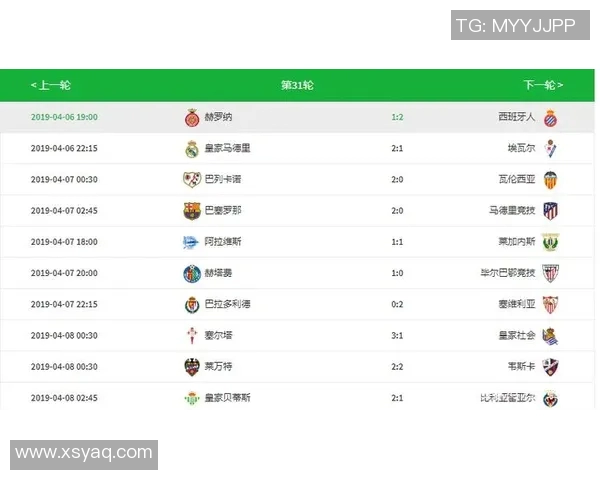
Task: Click the Alaves (阿拉维斯) club crest
Action: 191,242
